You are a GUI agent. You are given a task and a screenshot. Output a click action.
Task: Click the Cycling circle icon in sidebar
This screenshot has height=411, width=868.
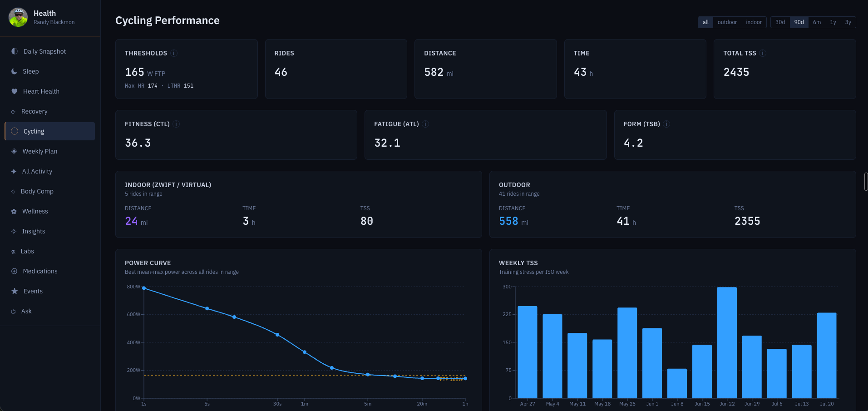[15, 131]
